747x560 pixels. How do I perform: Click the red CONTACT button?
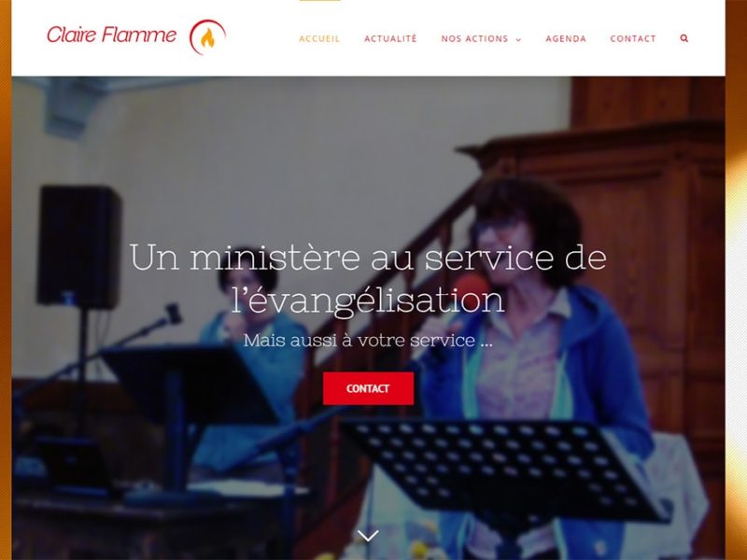368,388
